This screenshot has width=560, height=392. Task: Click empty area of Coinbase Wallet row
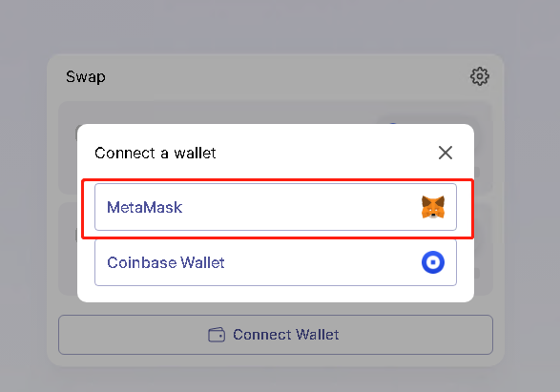coord(321,262)
